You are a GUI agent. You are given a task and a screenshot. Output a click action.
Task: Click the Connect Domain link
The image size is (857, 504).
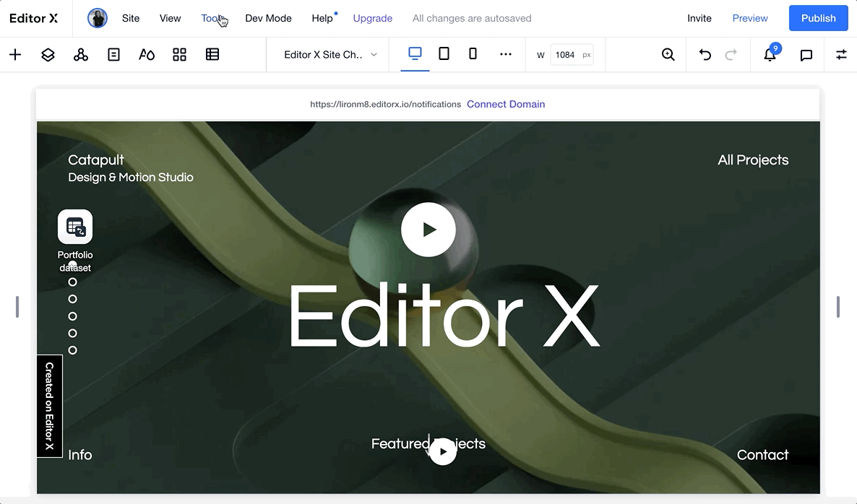pos(506,104)
